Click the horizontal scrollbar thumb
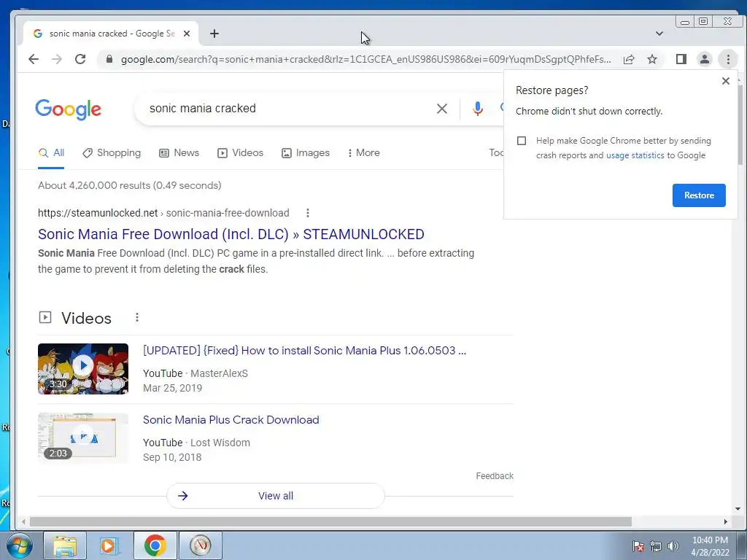 (x=330, y=521)
